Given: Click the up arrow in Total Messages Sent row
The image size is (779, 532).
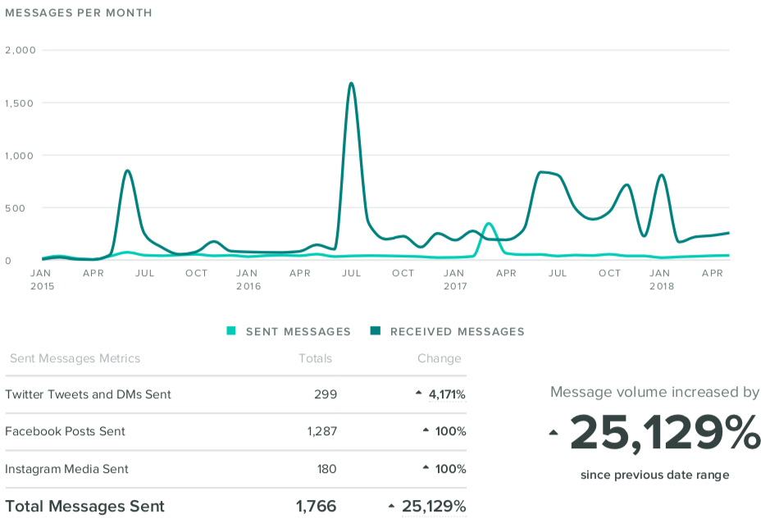Looking at the screenshot, I should click(x=392, y=507).
